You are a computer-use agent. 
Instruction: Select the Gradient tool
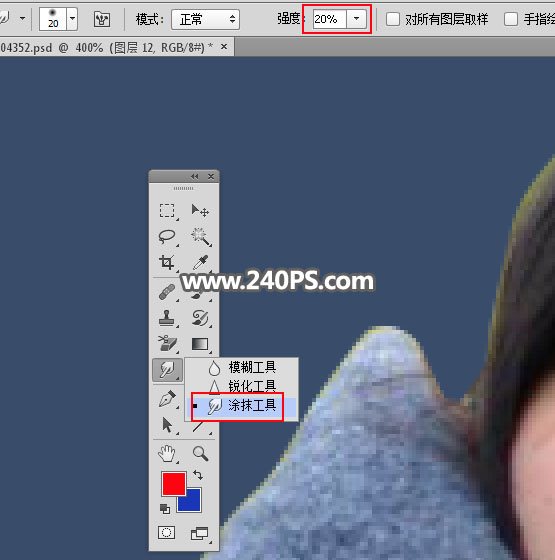(200, 344)
